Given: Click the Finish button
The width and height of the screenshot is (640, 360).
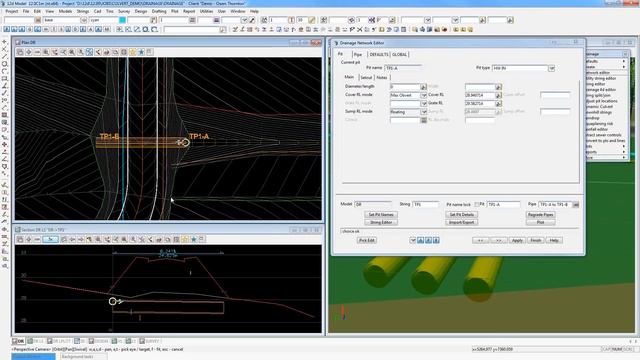Looking at the screenshot, I should (x=536, y=240).
